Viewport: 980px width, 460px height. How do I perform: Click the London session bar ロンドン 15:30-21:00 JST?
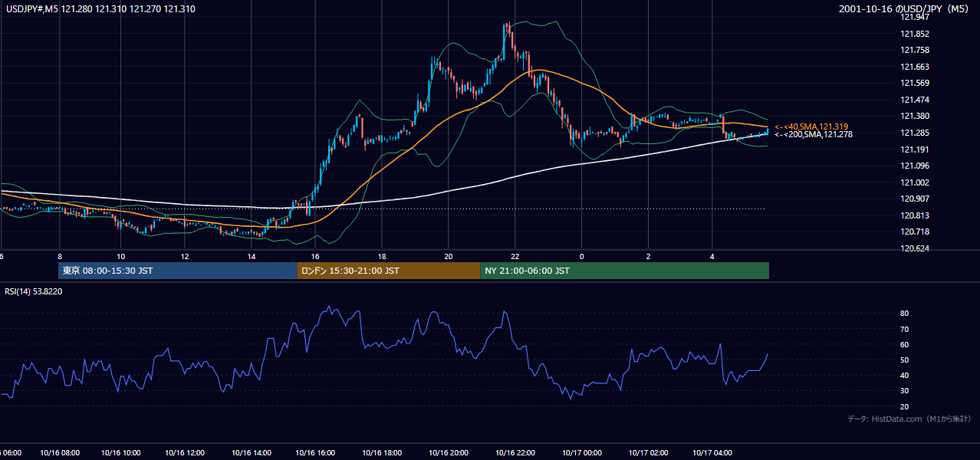click(389, 271)
